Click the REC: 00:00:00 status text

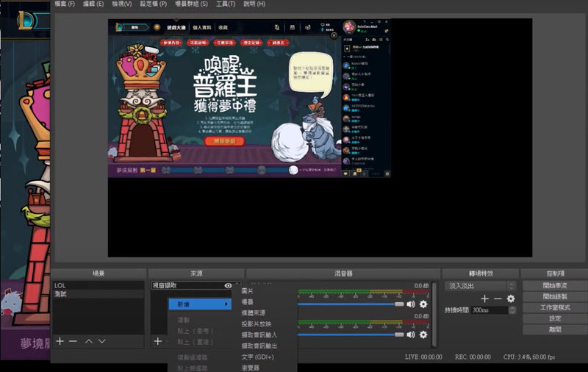click(473, 357)
